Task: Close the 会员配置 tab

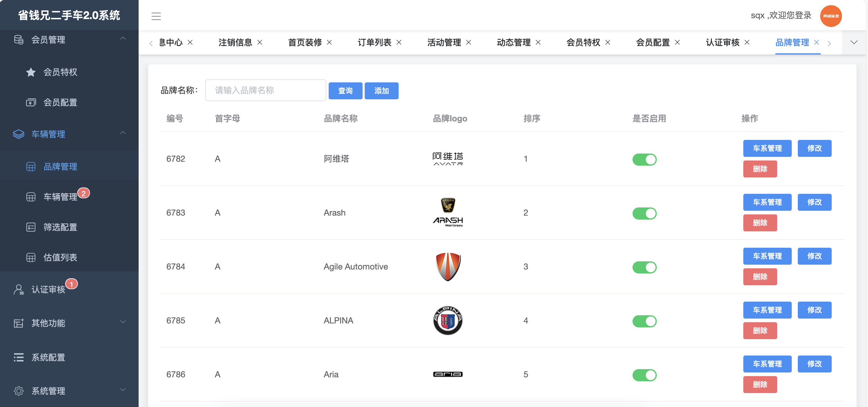Action: tap(678, 42)
